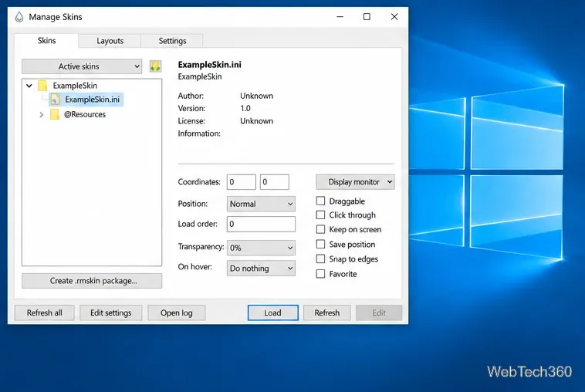
Task: Open the Active skins dropdown
Action: tap(82, 66)
